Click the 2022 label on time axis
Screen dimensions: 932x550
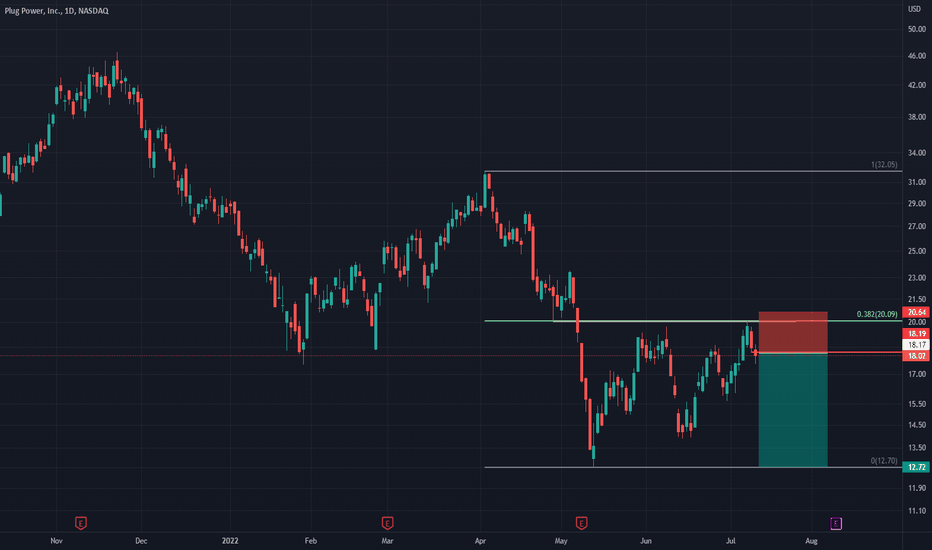(230, 540)
